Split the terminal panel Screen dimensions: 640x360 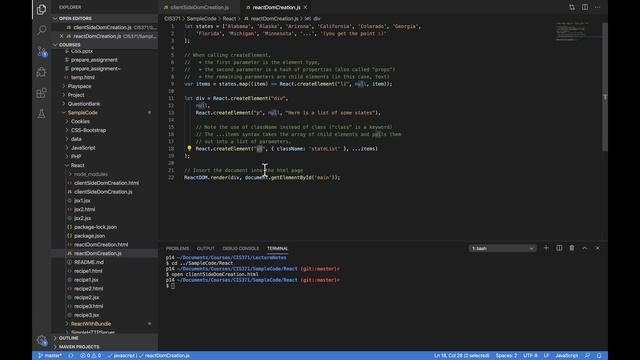pos(559,248)
